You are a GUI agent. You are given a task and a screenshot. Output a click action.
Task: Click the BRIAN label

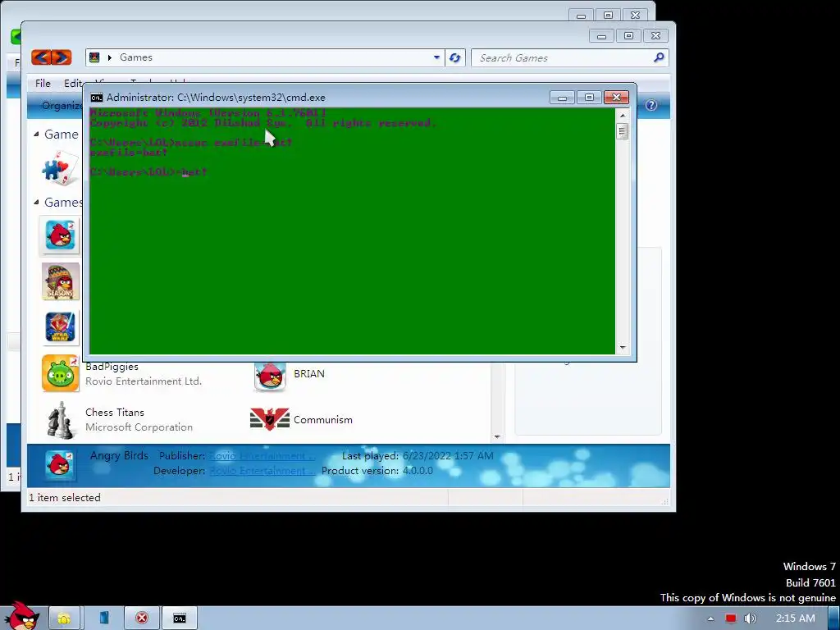point(309,374)
